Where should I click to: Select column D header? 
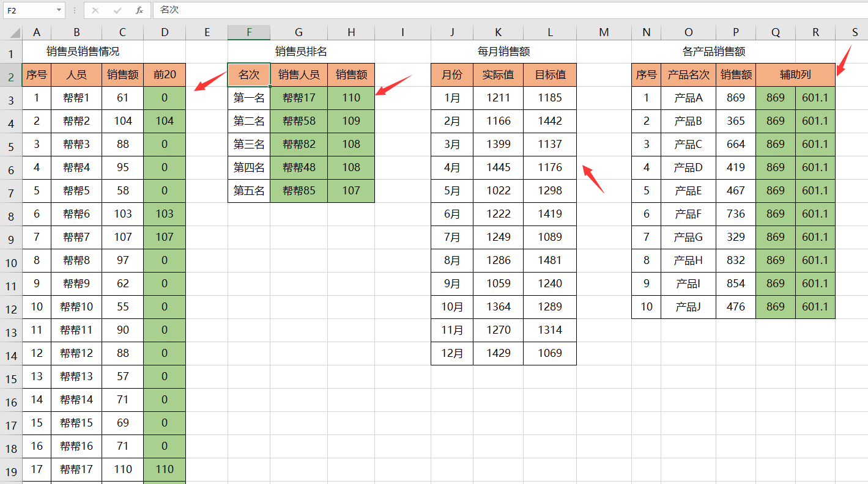[165, 32]
